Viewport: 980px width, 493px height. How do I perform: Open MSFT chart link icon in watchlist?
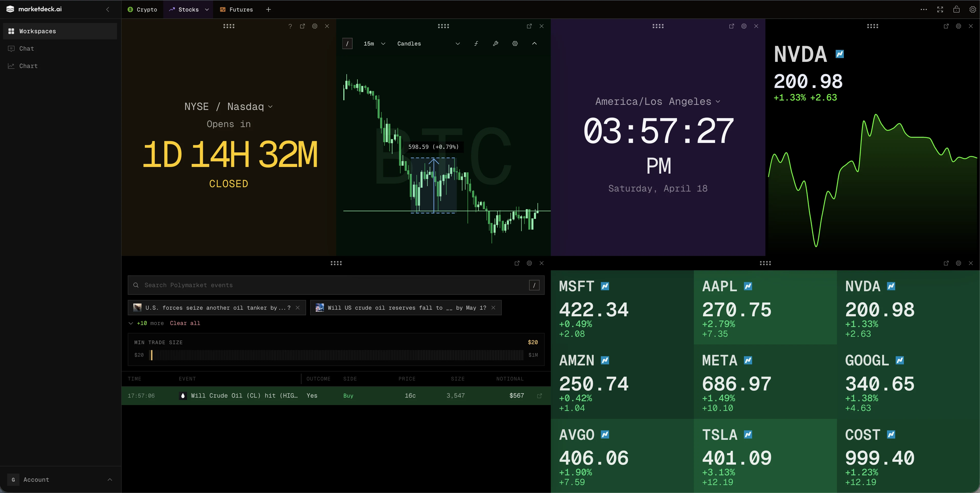605,286
